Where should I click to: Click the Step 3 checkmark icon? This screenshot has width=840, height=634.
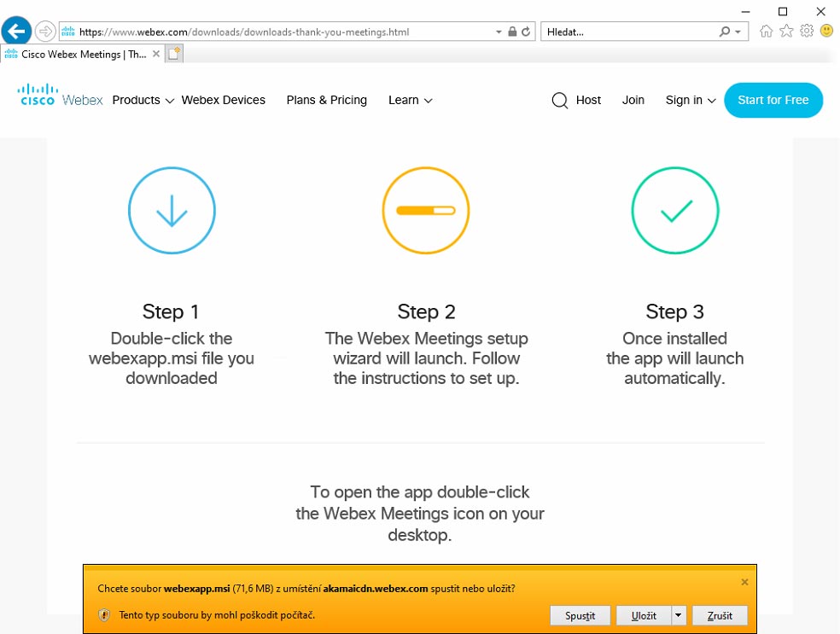click(x=675, y=211)
